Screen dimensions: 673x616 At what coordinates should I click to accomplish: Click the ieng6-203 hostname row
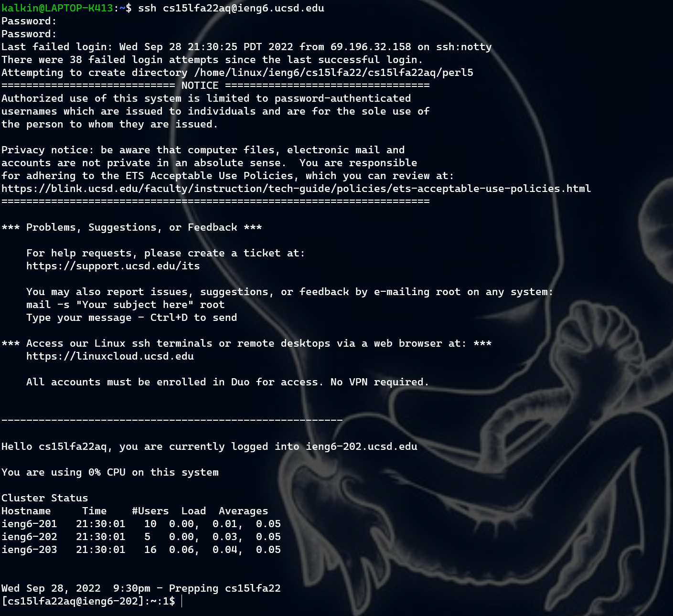(29, 550)
